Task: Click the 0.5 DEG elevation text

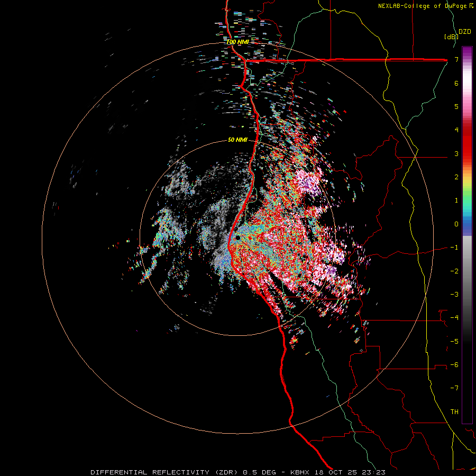Action: pos(259,472)
